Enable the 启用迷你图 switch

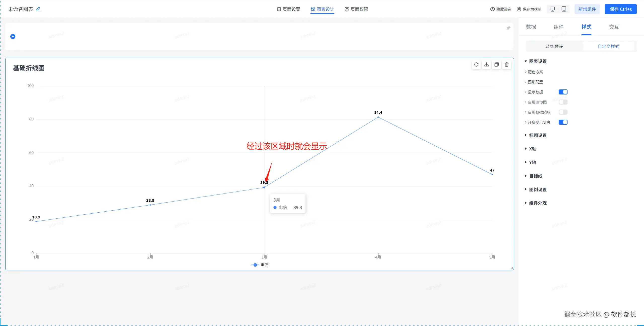click(x=563, y=102)
